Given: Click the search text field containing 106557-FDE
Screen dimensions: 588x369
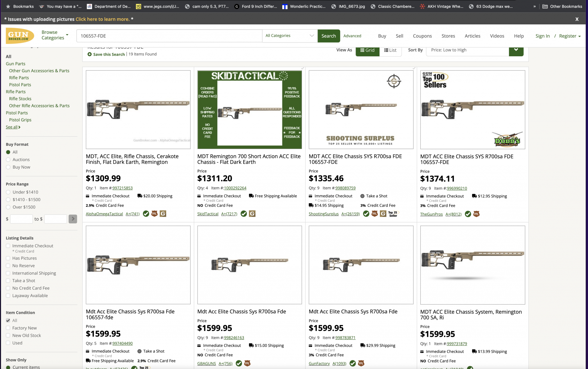Looking at the screenshot, I should click(169, 36).
